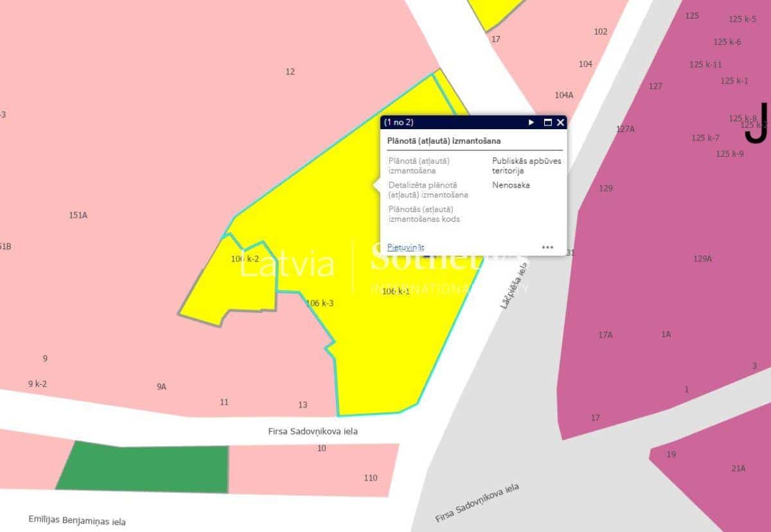Click parcel 17A in the purple zone

pyautogui.click(x=605, y=335)
